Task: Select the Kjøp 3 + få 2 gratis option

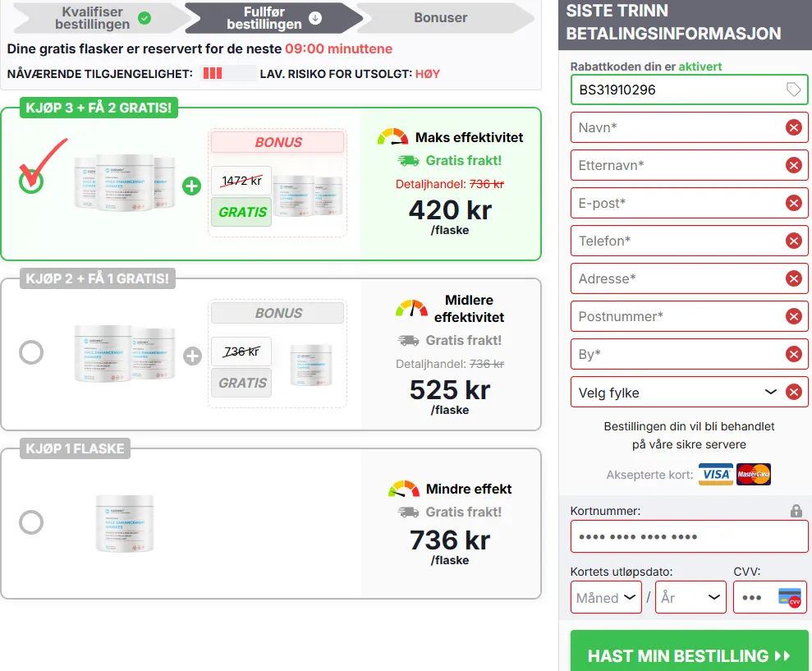Action: click(x=31, y=182)
